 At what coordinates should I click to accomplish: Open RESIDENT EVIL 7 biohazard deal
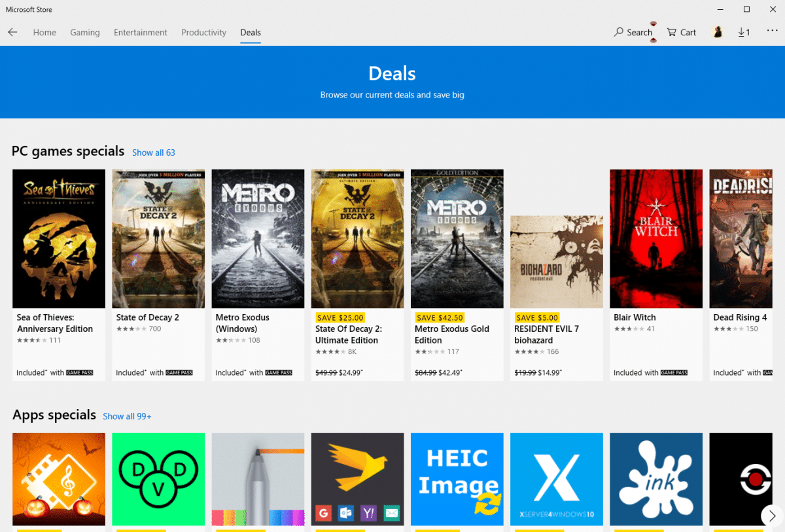pos(556,261)
